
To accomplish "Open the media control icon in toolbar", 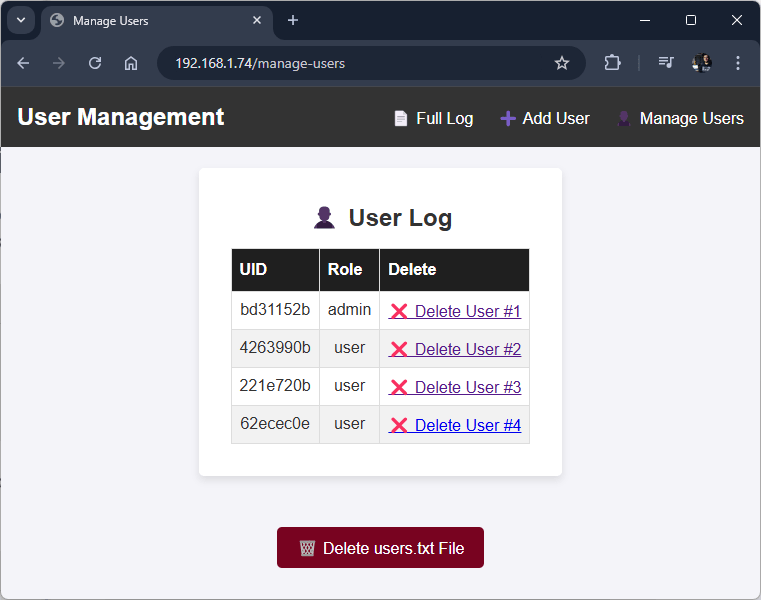I will [666, 63].
